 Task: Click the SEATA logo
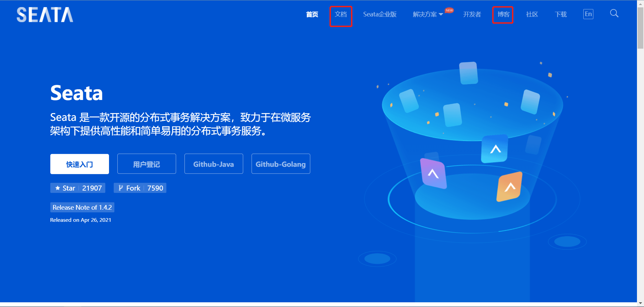tap(45, 15)
